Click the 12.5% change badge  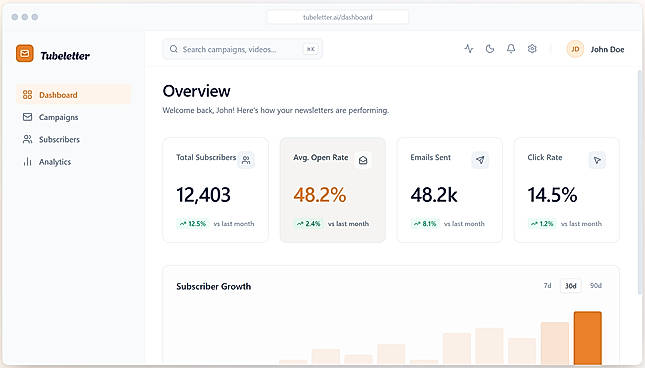tap(192, 224)
